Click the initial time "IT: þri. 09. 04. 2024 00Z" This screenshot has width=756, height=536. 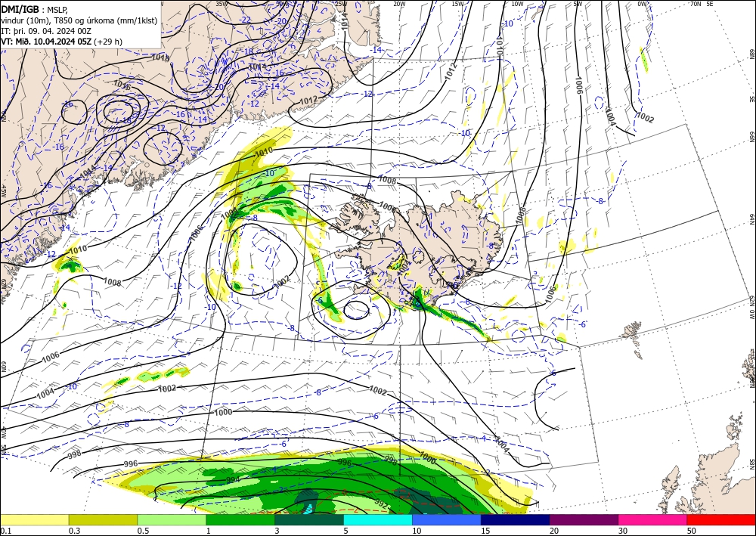pyautogui.click(x=46, y=31)
